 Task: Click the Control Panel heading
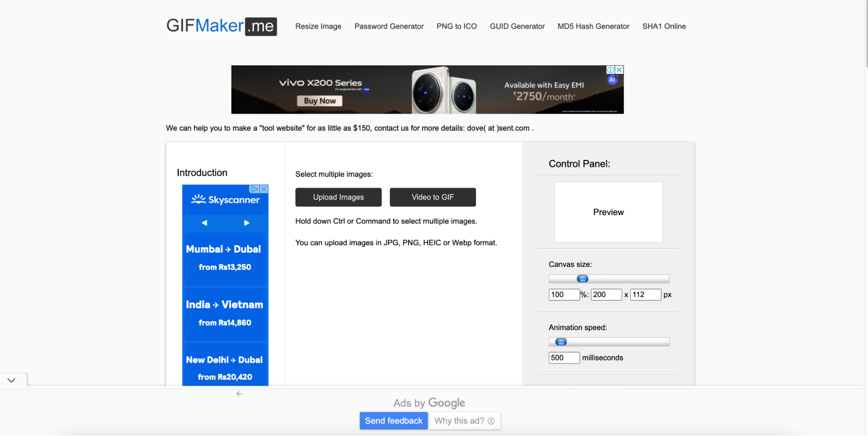click(579, 164)
